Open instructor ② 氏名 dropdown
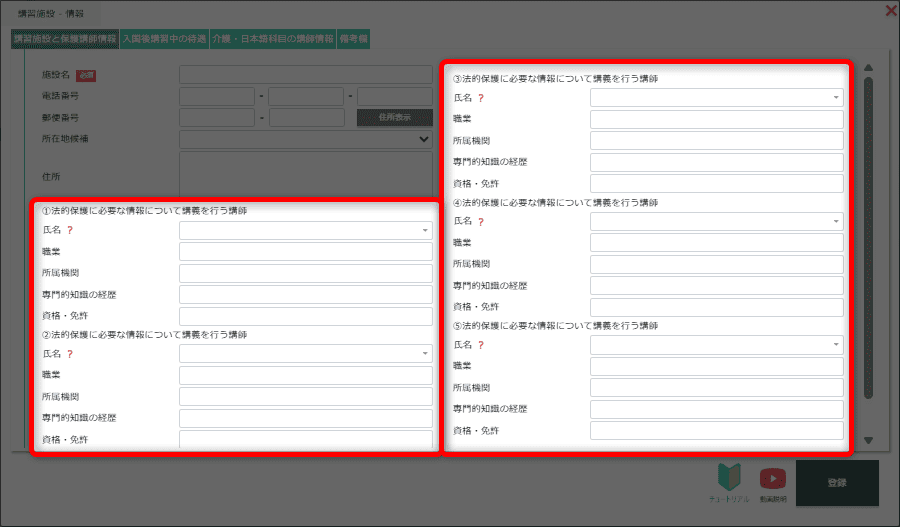The height and width of the screenshot is (527, 900). (x=306, y=354)
